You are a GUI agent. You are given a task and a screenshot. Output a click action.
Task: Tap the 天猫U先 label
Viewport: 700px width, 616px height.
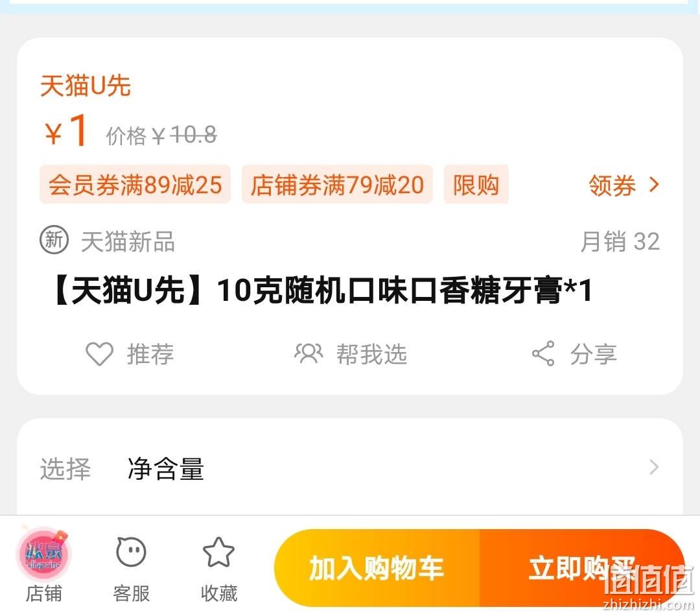pos(86,86)
